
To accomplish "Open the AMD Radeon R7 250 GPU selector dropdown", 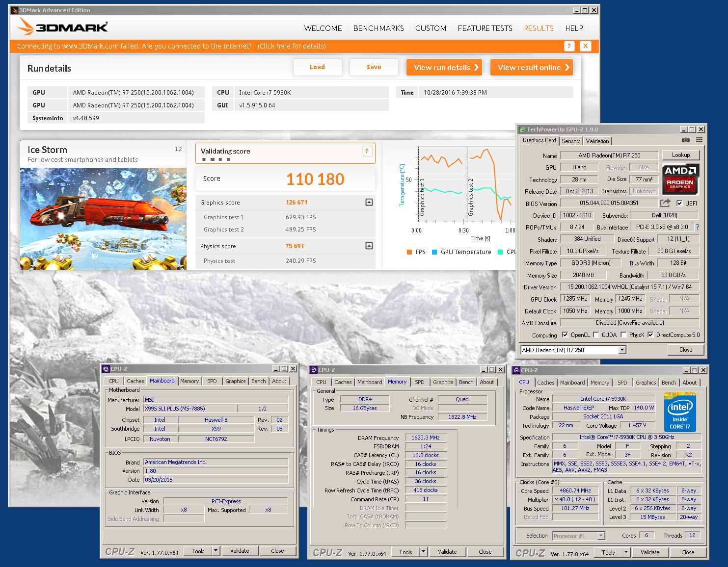I will click(622, 350).
